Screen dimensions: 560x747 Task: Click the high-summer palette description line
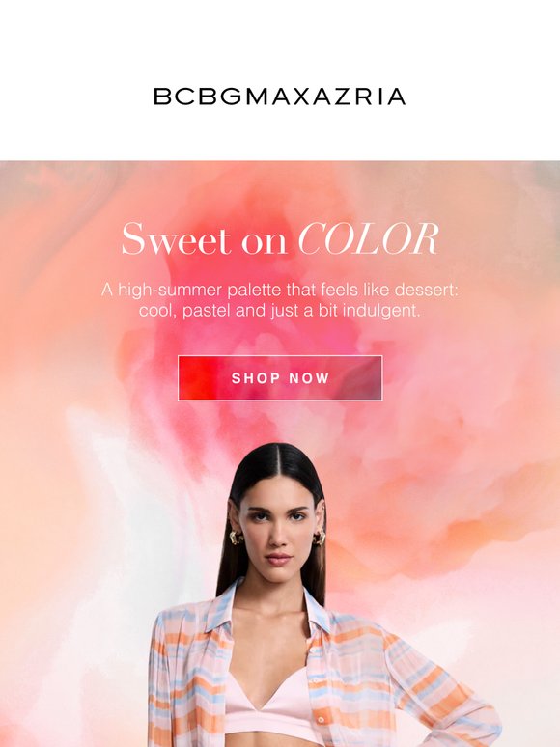pos(280,290)
